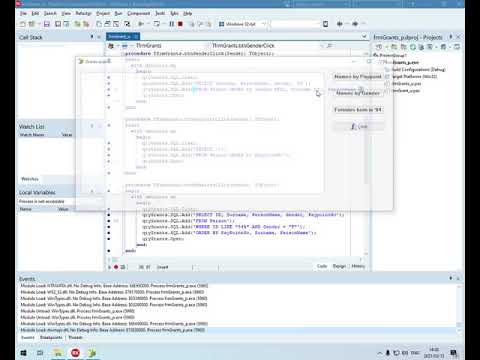Open the Edit menu
Image resolution: width=480 pixels, height=360 pixels.
(x=35, y=13)
